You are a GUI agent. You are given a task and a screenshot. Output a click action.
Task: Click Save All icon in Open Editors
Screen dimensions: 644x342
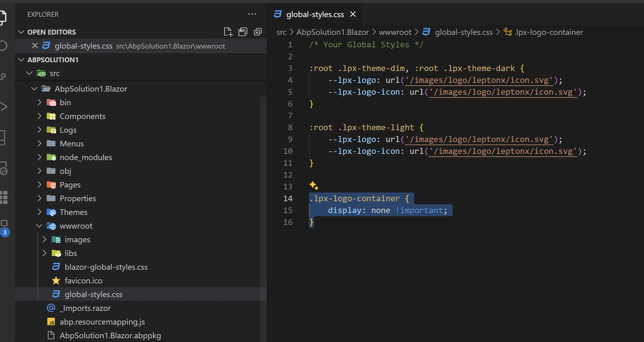[243, 32]
